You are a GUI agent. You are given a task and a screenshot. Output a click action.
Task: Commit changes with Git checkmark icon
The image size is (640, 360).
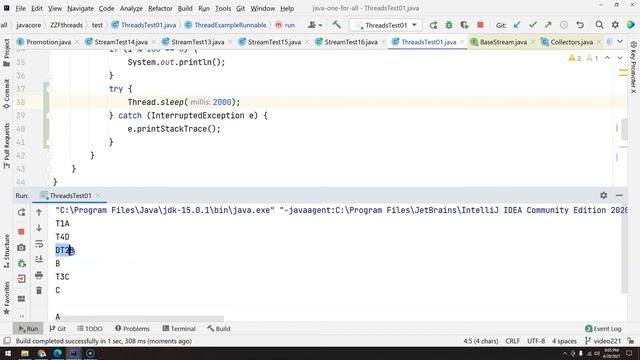pos(533,25)
